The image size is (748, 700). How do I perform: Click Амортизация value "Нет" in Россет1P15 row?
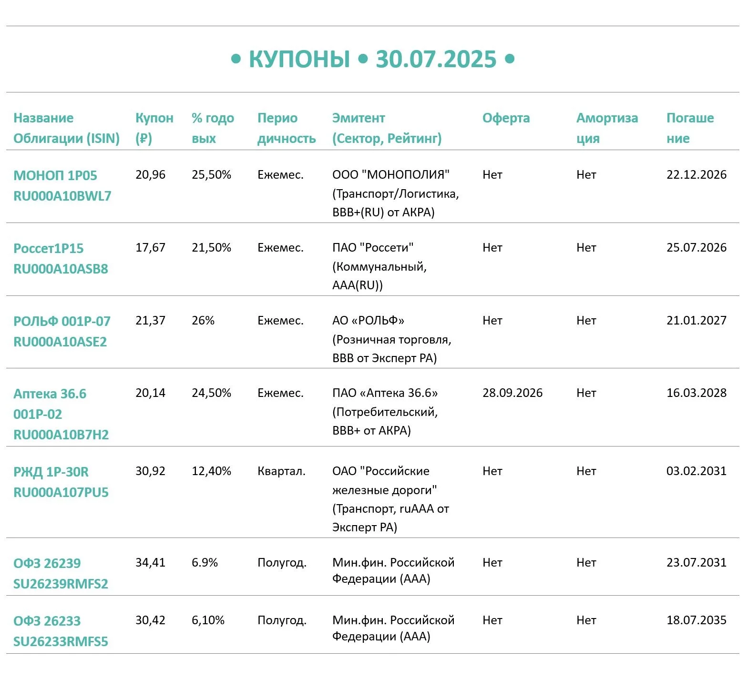pos(586,248)
